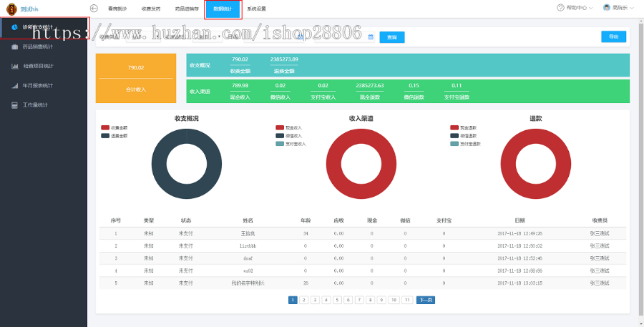The image size is (644, 327).
Task: Click the date 2017-11-18 13:03:15
Action: pyautogui.click(x=519, y=283)
